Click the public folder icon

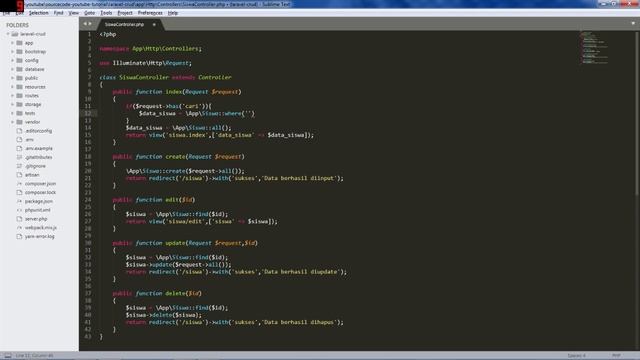coord(19,78)
